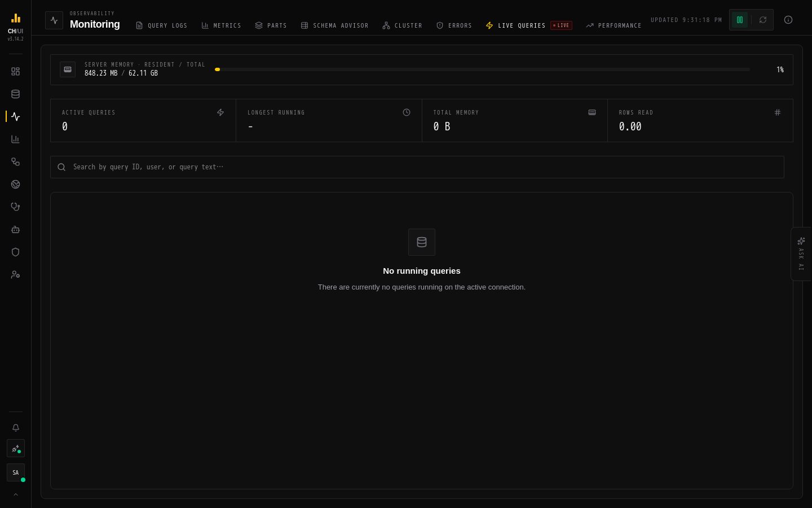The image size is (812, 508).
Task: Open the user settings icon in sidebar
Action: (15, 275)
